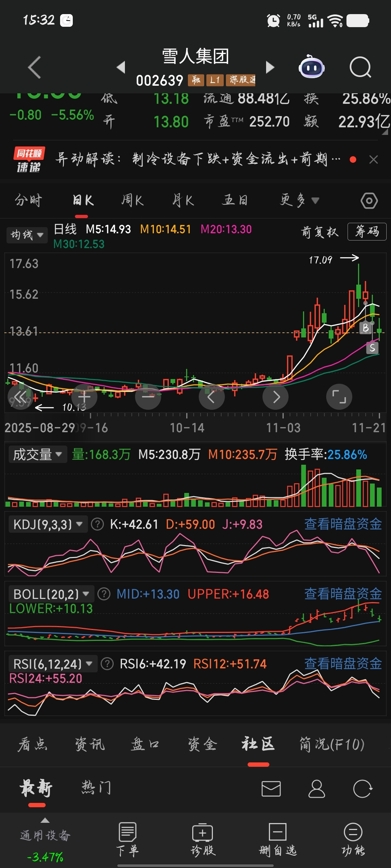Close the 异动解读 news banner
The width and height of the screenshot is (391, 868).
(x=374, y=159)
